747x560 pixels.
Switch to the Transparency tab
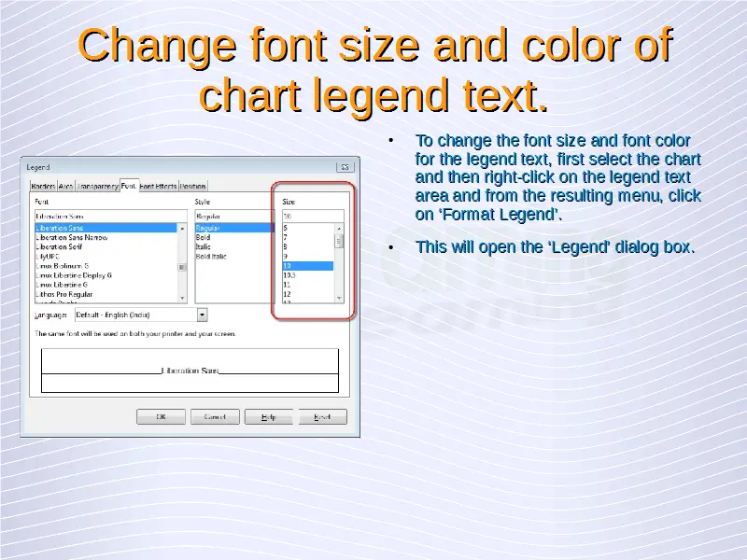(x=97, y=186)
